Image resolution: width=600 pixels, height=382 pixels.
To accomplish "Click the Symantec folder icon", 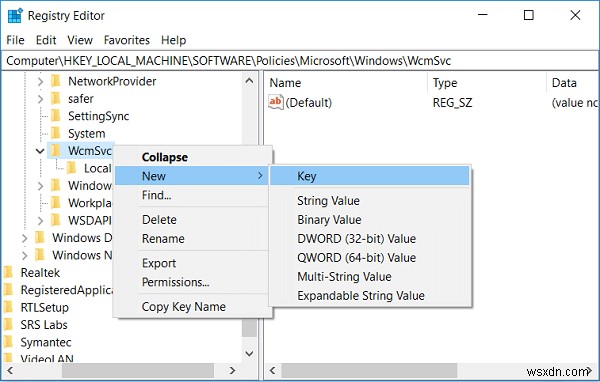I will coord(8,342).
